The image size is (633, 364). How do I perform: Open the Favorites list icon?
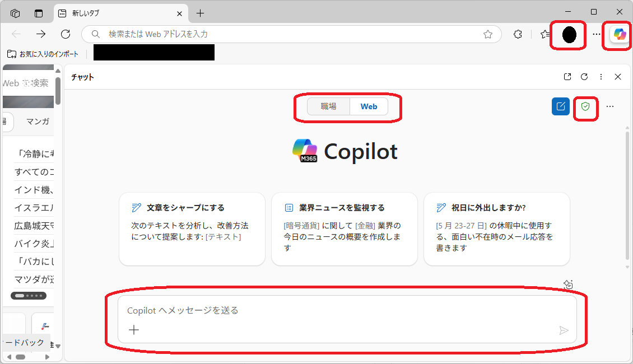[x=544, y=34]
